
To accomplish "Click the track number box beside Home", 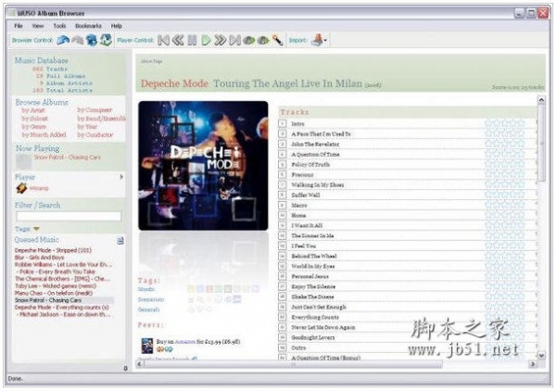I will tap(283, 215).
